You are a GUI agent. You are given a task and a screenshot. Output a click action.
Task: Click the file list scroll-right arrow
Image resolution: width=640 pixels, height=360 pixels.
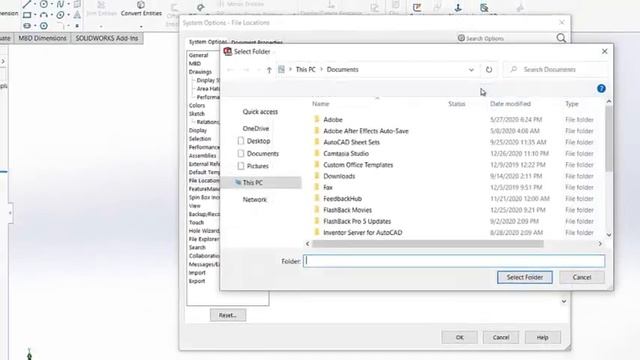click(600, 244)
